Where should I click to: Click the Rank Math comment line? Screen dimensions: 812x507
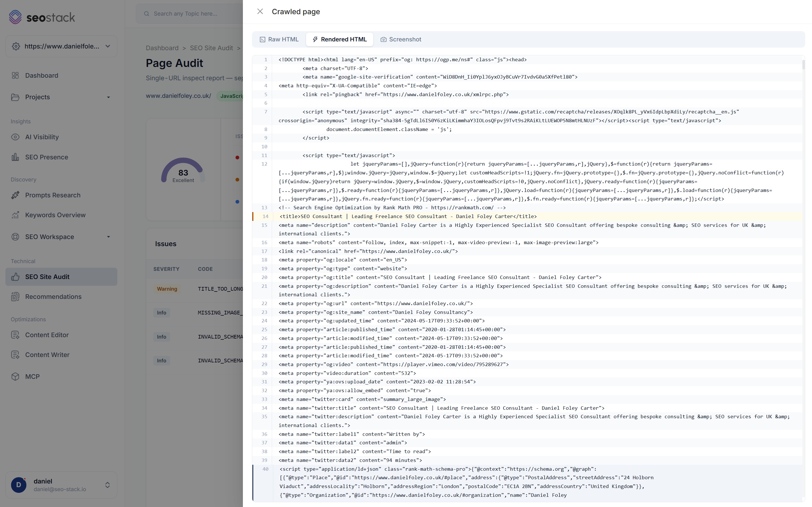point(392,208)
